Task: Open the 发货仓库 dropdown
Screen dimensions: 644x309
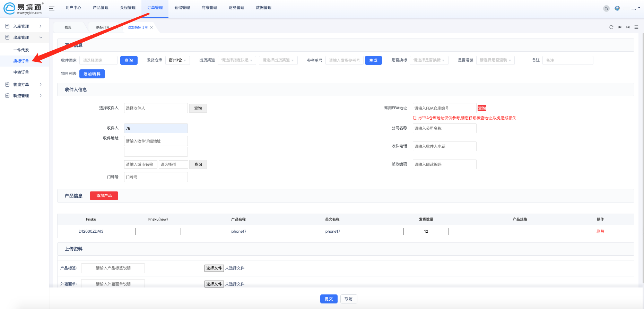Action: click(x=177, y=60)
